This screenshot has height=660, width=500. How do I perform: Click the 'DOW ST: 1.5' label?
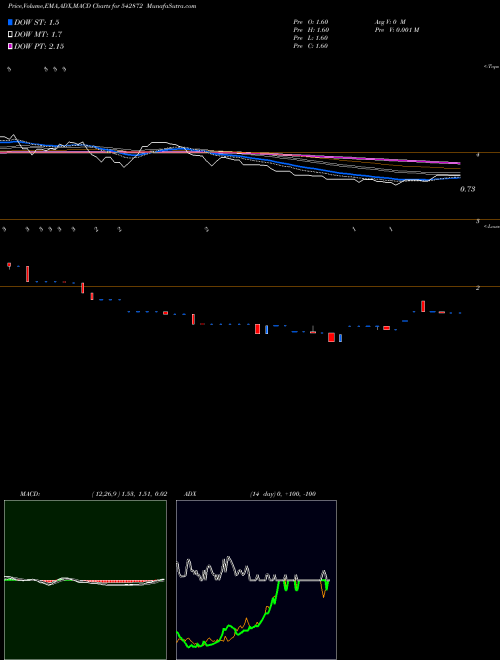tap(37, 23)
